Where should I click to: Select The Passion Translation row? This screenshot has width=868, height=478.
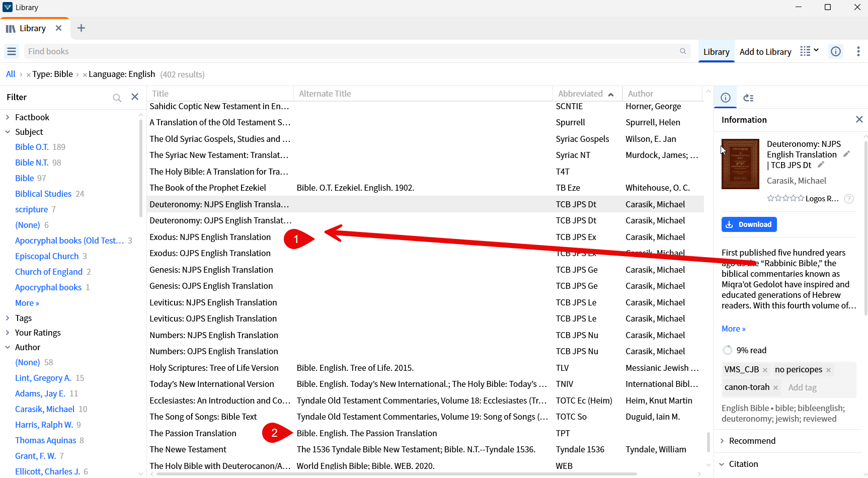coord(425,433)
